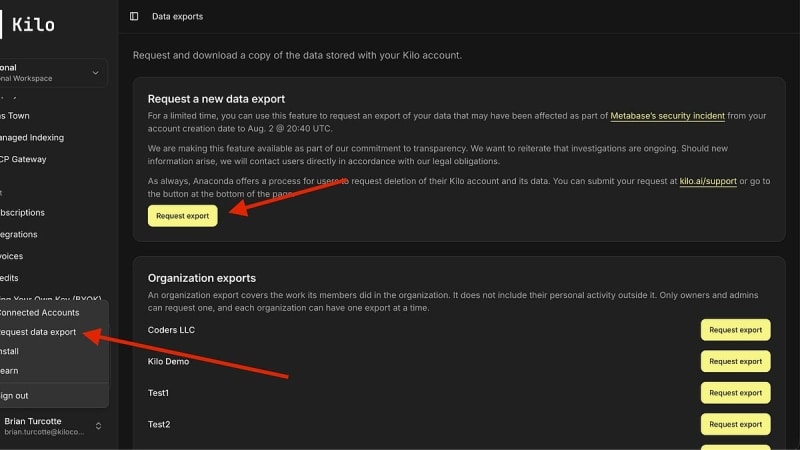Viewport: 800px width, 450px height.
Task: Open Managed Indexing in sidebar
Action: (32, 138)
